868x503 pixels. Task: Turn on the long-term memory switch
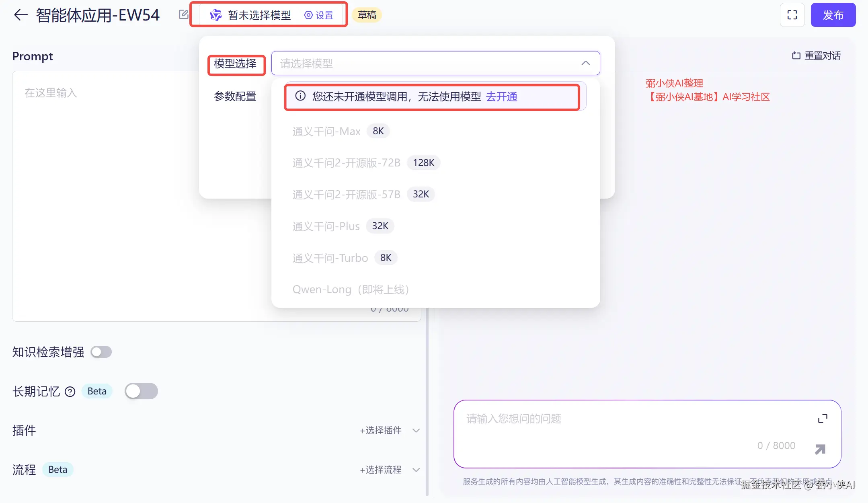141,391
